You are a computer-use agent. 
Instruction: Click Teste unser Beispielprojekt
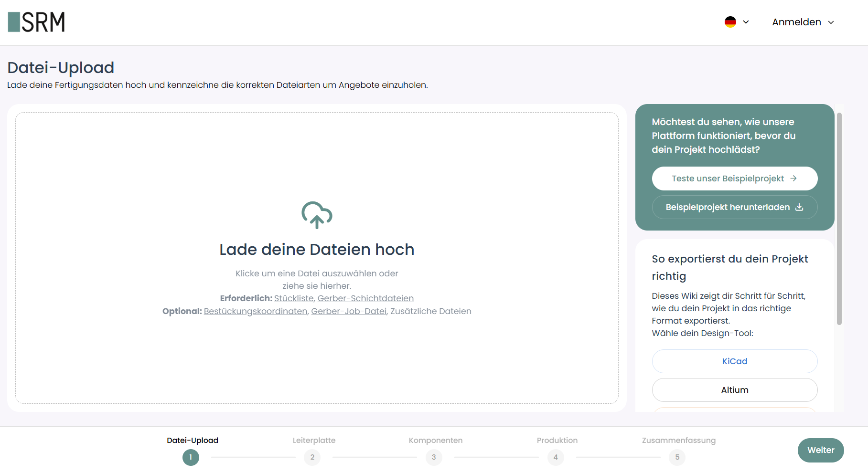[734, 178]
